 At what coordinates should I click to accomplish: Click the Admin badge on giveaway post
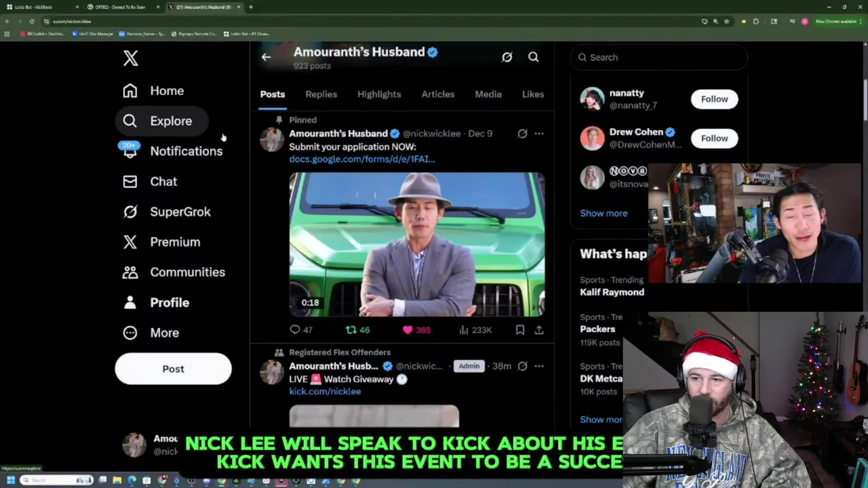(x=469, y=366)
